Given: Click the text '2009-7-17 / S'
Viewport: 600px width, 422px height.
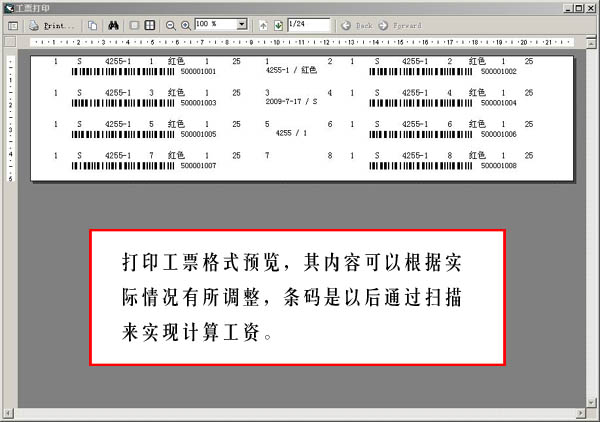Looking at the screenshot, I should click(x=291, y=101).
